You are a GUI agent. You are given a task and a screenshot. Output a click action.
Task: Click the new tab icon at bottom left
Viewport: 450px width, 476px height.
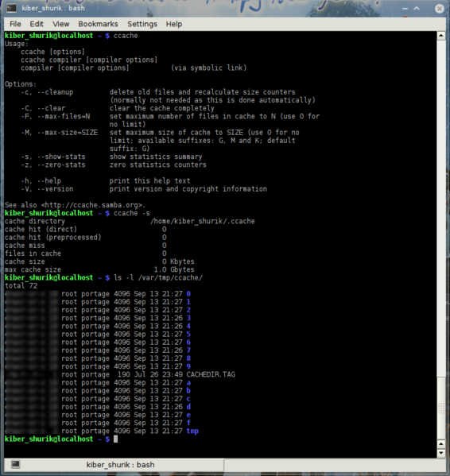click(15, 464)
